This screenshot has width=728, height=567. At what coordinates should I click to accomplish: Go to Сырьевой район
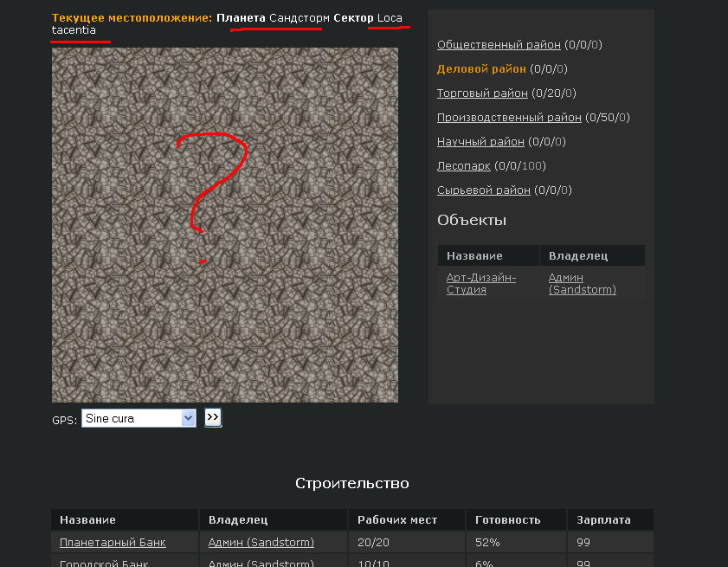[x=483, y=190]
